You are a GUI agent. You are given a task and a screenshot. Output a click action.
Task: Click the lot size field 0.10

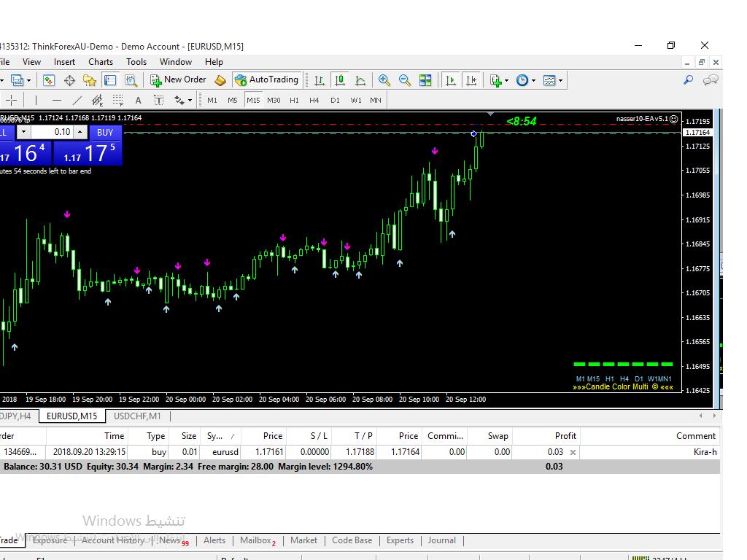tap(52, 132)
